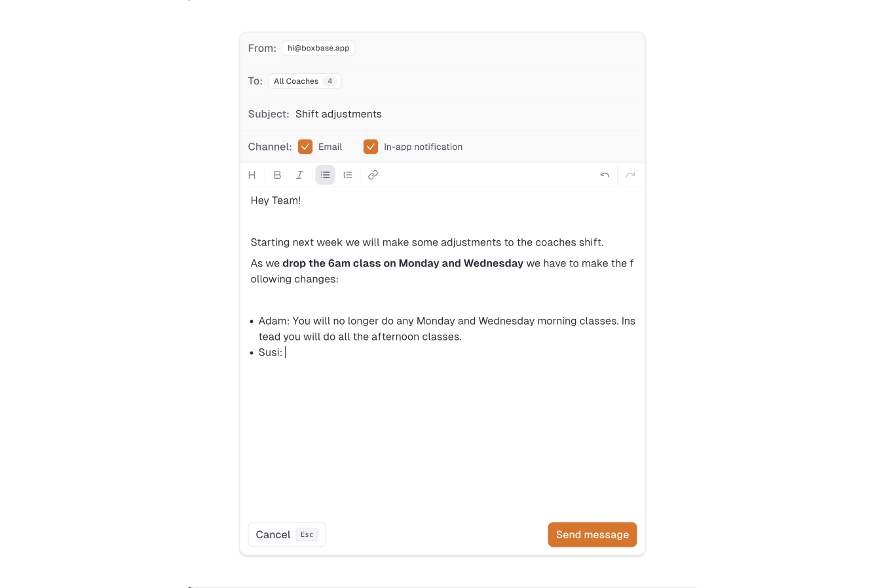Insert a link using the chain icon
885x588 pixels.
click(373, 175)
